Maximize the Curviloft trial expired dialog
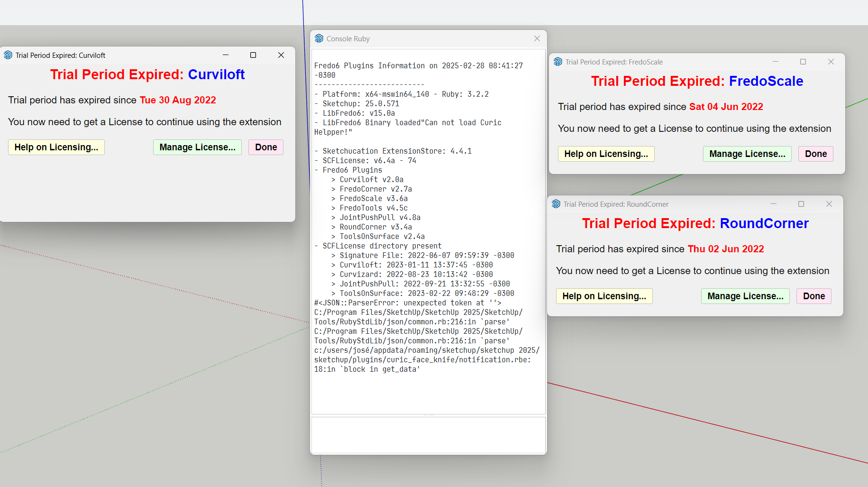The image size is (868, 487). [253, 55]
